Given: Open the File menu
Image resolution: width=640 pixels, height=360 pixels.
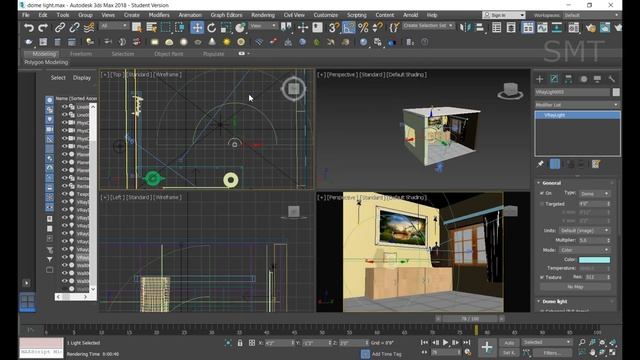Looking at the screenshot, I should coord(26,15).
